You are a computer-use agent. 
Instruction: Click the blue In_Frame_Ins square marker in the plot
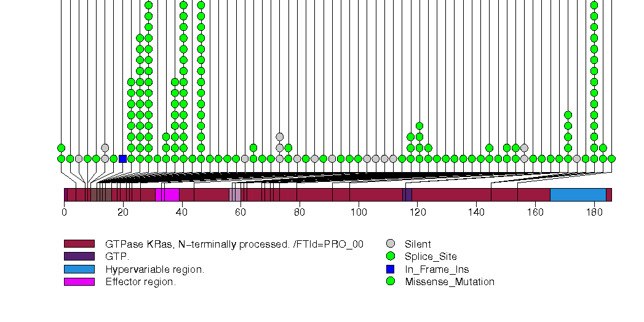click(122, 159)
